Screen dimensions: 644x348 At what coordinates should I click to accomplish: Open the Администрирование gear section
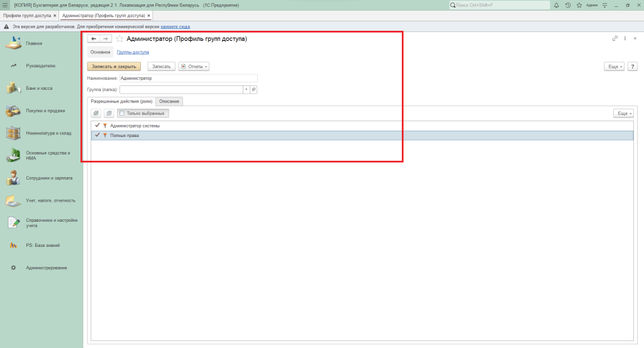[x=47, y=268]
